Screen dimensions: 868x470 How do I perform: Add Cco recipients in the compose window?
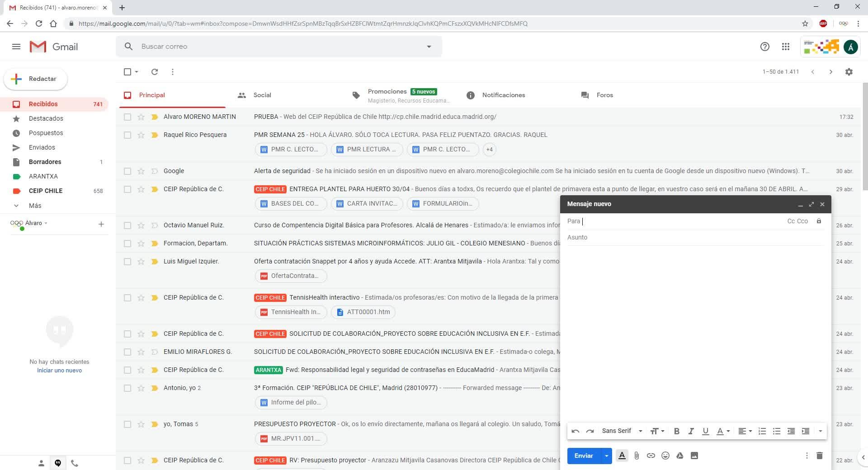click(802, 221)
